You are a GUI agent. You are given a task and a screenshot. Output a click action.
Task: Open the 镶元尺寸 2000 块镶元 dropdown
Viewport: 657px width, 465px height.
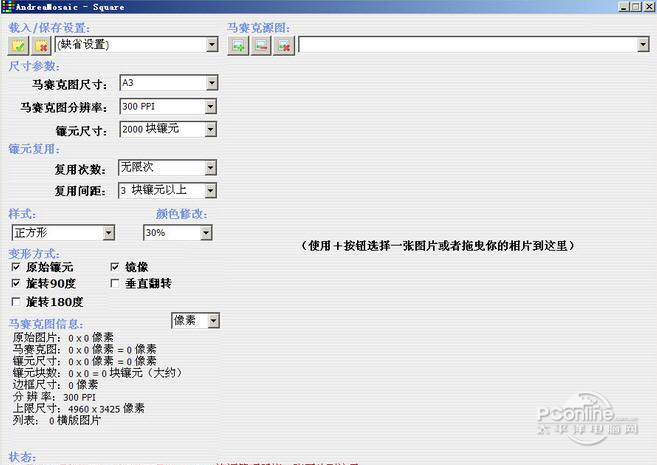pyautogui.click(x=211, y=129)
